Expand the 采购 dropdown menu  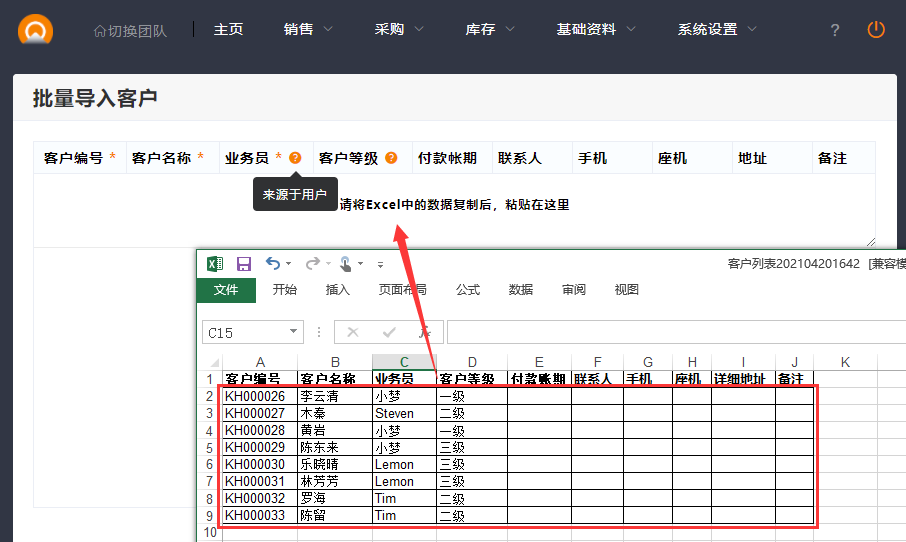pyautogui.click(x=399, y=30)
